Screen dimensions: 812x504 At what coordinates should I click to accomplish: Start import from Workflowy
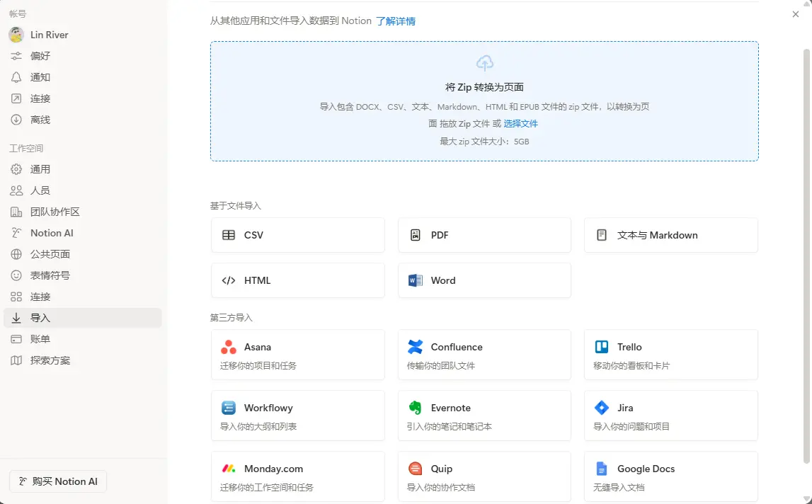(298, 416)
